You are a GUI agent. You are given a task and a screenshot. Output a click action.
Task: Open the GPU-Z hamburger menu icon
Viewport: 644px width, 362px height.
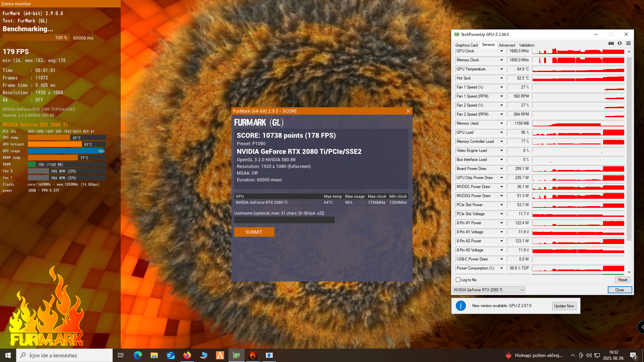click(x=629, y=44)
